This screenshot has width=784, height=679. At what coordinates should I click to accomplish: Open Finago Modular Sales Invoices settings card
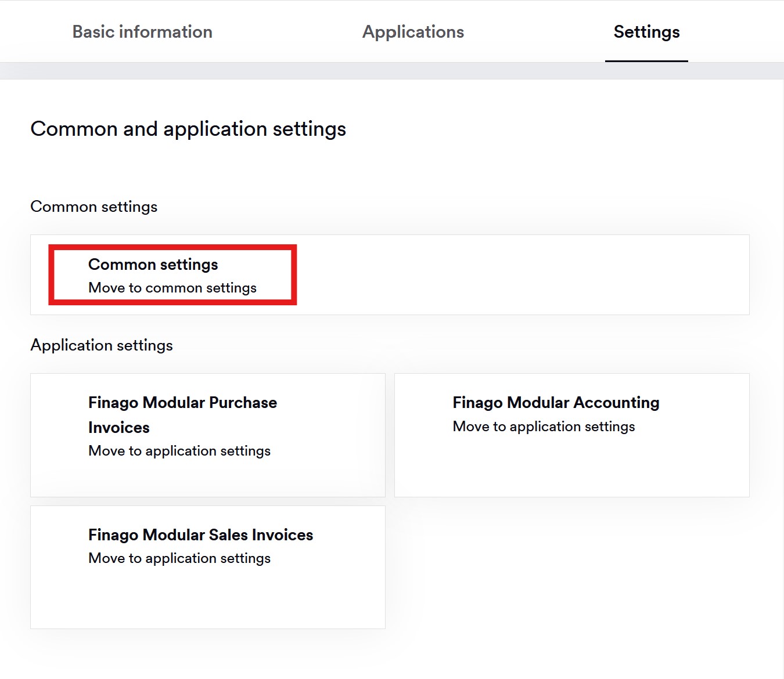208,567
